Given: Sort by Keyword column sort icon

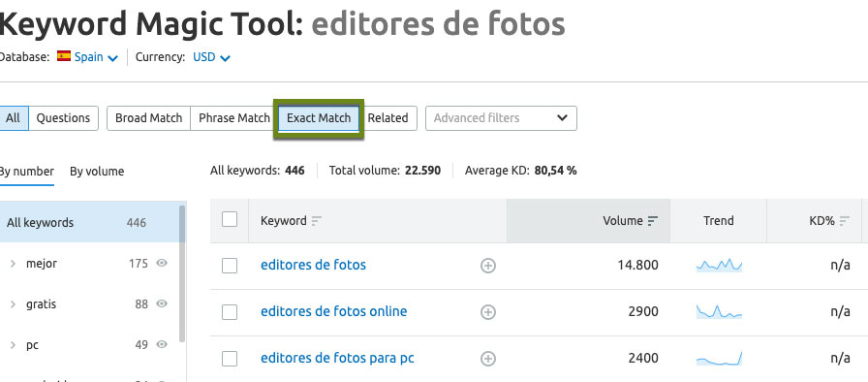Looking at the screenshot, I should coord(316,221).
